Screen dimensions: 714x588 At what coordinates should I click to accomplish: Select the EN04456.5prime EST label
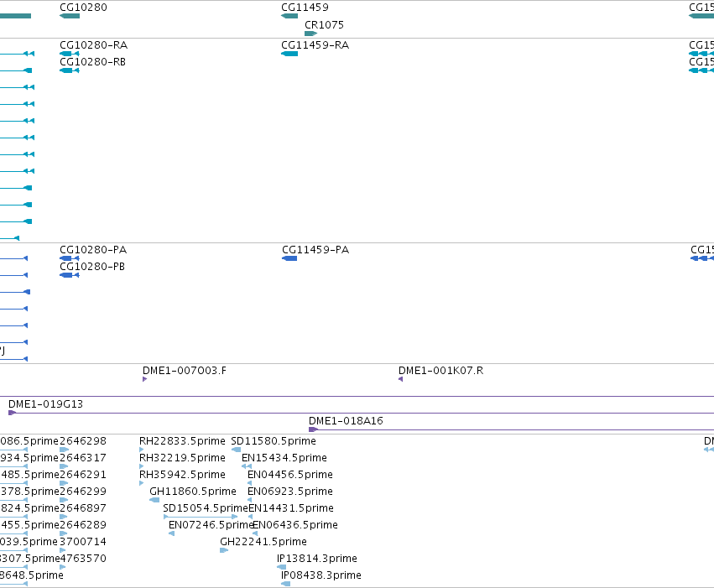290,475
